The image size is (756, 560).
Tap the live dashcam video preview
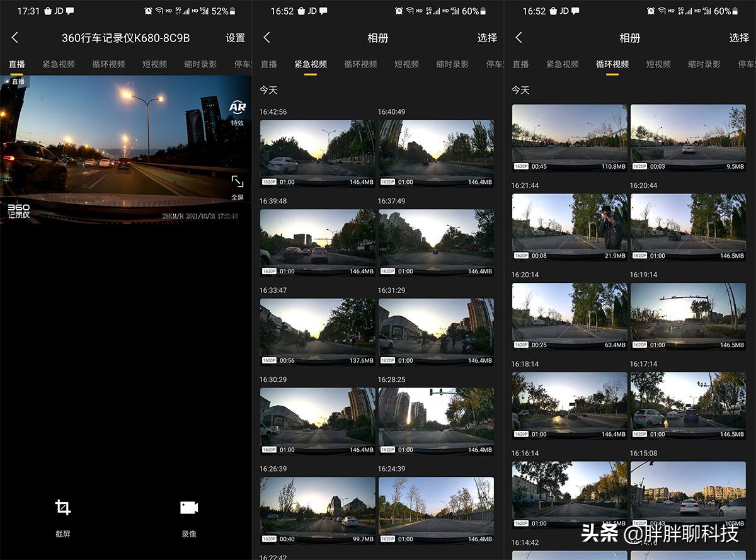[x=125, y=150]
